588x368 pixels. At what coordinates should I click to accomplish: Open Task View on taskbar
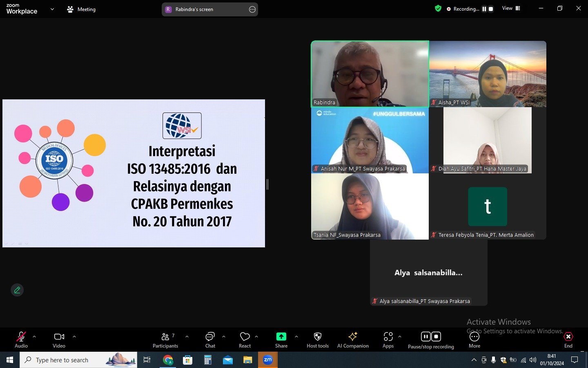pos(147,360)
